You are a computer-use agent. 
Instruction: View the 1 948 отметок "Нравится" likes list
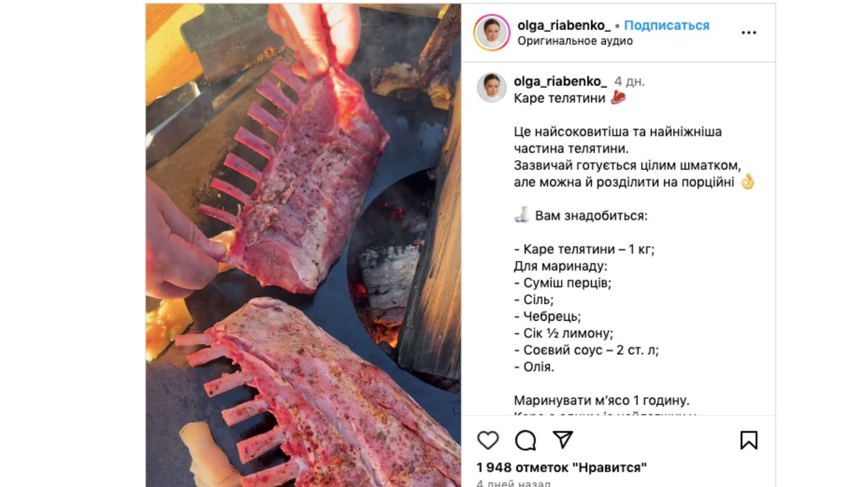point(562,468)
